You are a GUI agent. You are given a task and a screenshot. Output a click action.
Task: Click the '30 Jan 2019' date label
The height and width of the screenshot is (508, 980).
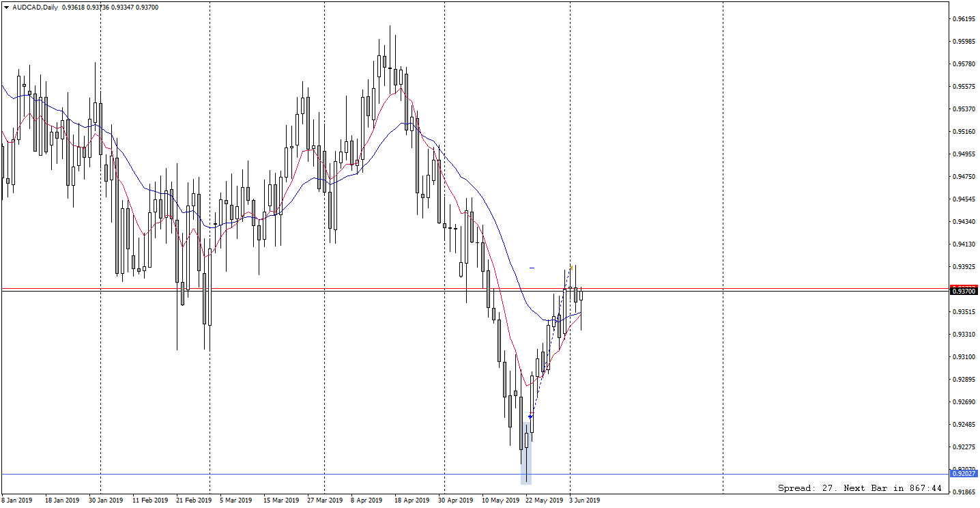point(106,500)
